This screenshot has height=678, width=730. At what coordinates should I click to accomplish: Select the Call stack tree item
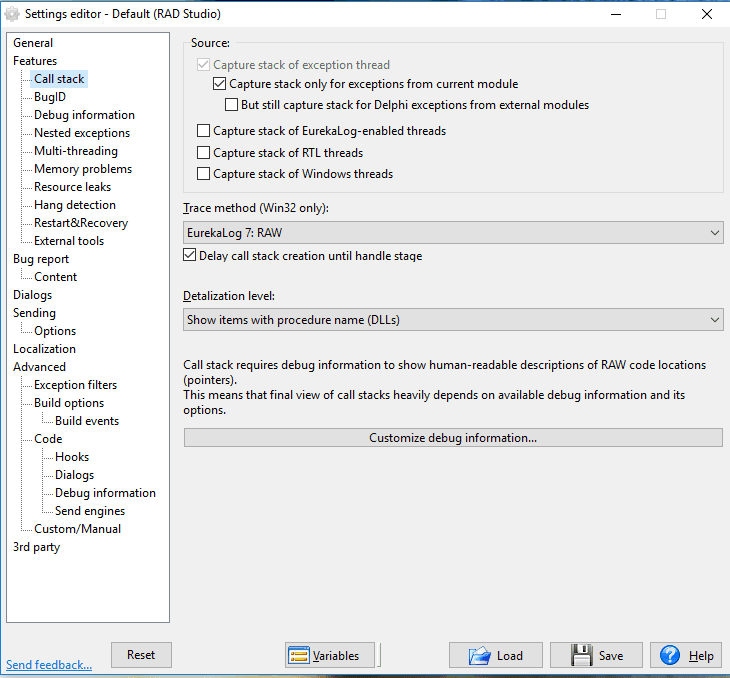(59, 79)
